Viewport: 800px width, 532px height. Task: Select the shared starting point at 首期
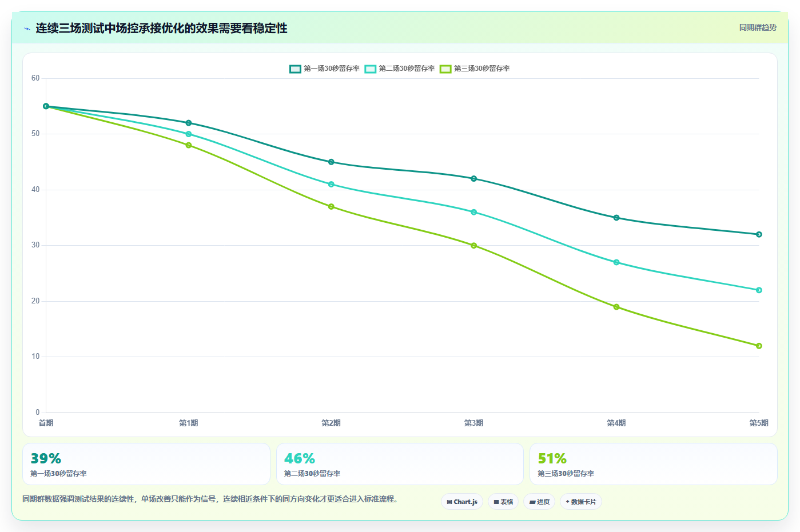(46, 106)
